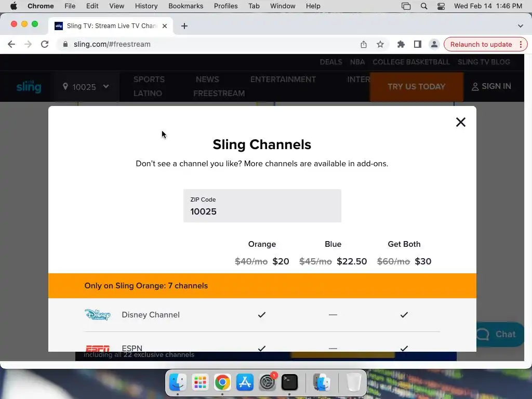532x399 pixels.
Task: Open the Chrome extensions puzzle icon
Action: tap(401, 45)
